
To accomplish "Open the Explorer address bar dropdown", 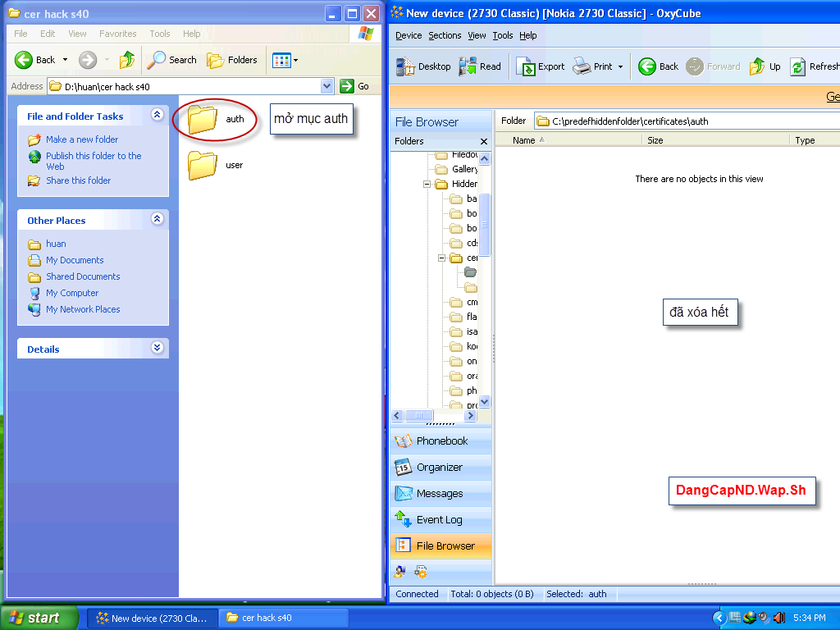I will click(x=326, y=85).
